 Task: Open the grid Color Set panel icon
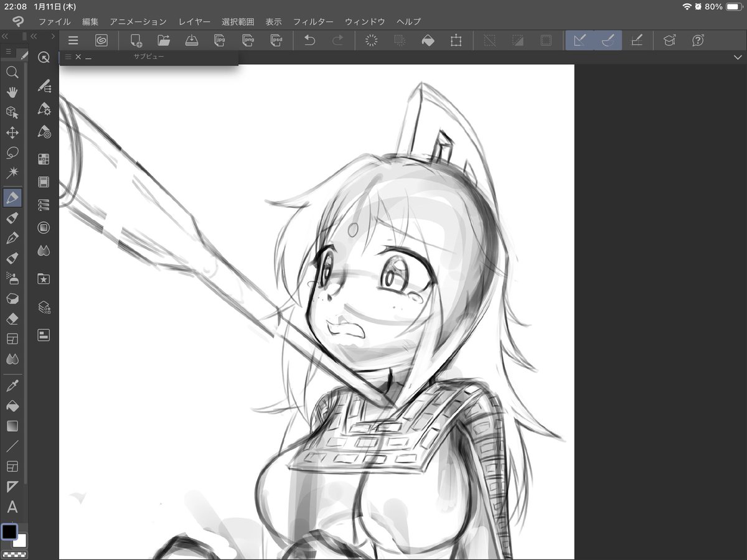click(44, 159)
